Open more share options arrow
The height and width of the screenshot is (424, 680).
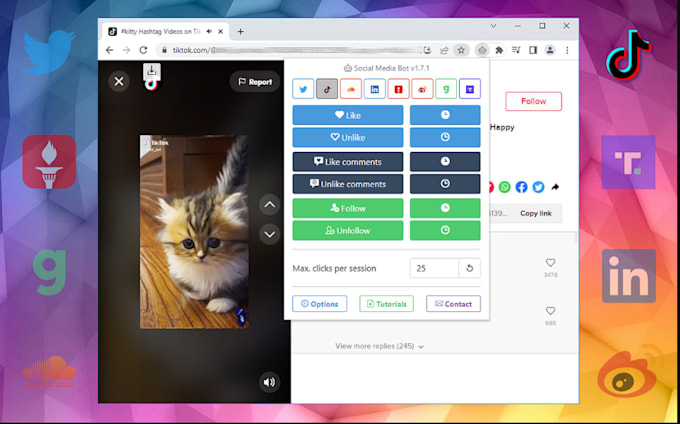(x=555, y=187)
